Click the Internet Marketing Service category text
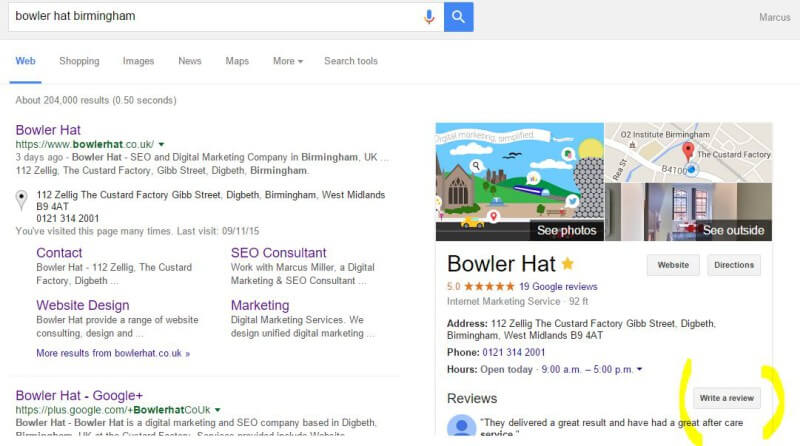Screen dimensions: 800x446 pyautogui.click(x=504, y=302)
